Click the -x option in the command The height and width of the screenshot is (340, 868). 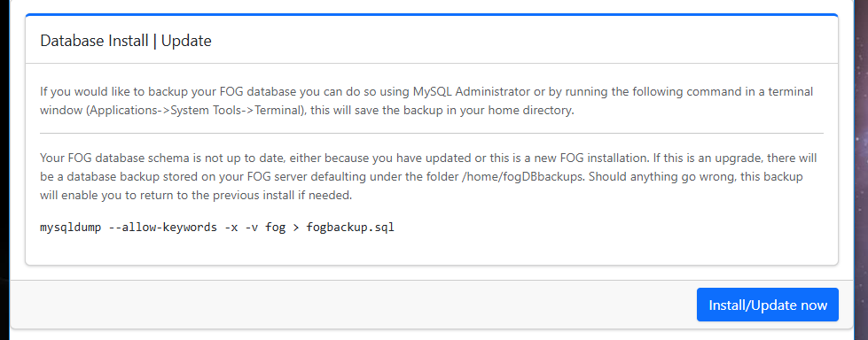231,228
